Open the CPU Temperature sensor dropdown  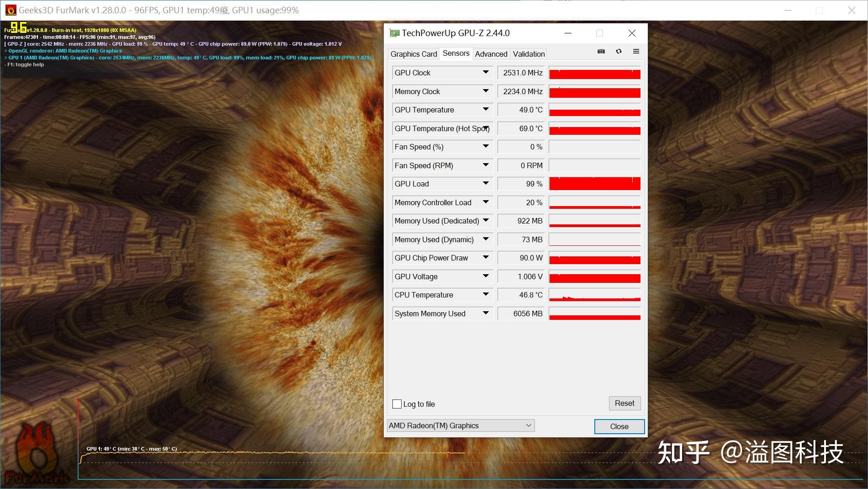click(x=486, y=294)
